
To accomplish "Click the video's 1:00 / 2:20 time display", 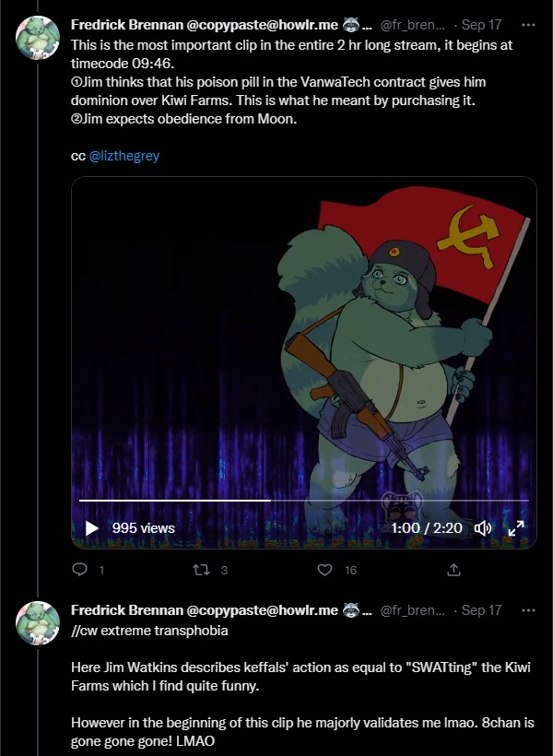I will [427, 528].
